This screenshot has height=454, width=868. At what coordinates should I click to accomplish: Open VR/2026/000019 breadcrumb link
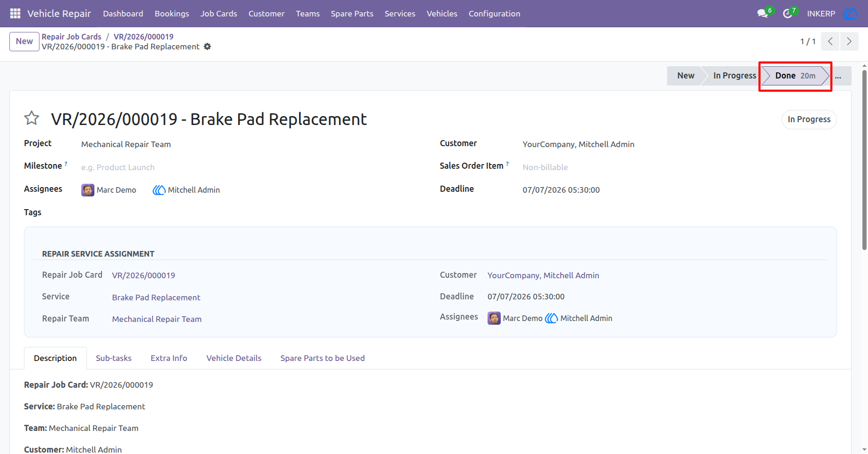coord(143,37)
